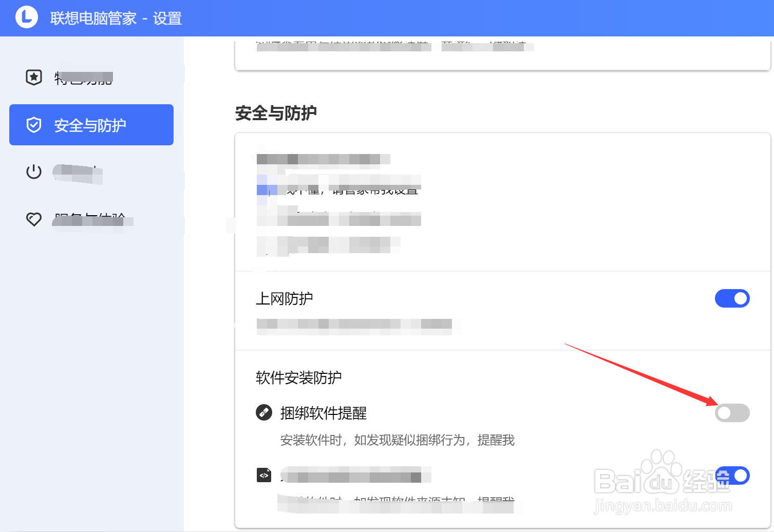Open the 安全与防护 sidebar tab

91,125
